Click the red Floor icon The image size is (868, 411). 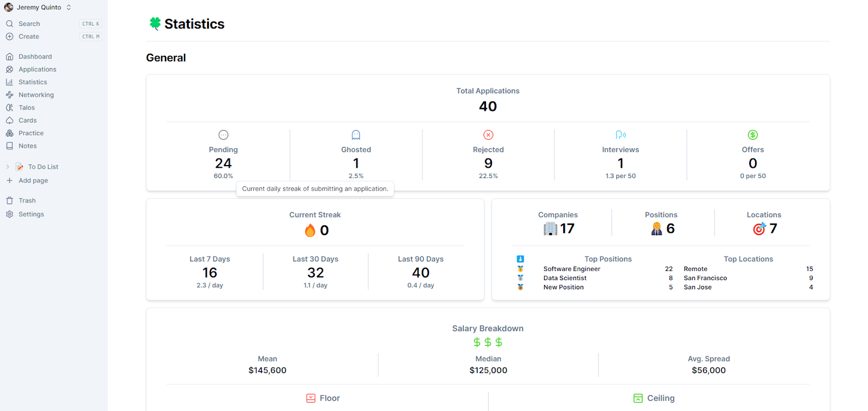click(311, 399)
